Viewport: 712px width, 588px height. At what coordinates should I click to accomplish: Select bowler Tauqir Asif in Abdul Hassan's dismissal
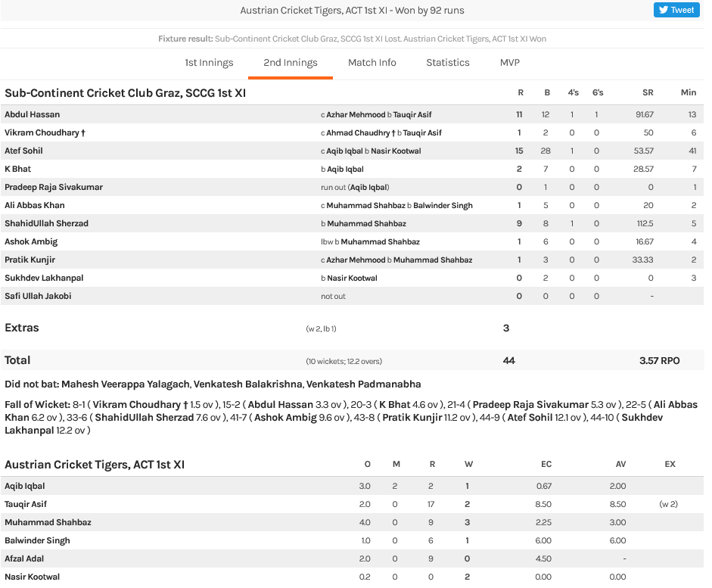tap(412, 115)
